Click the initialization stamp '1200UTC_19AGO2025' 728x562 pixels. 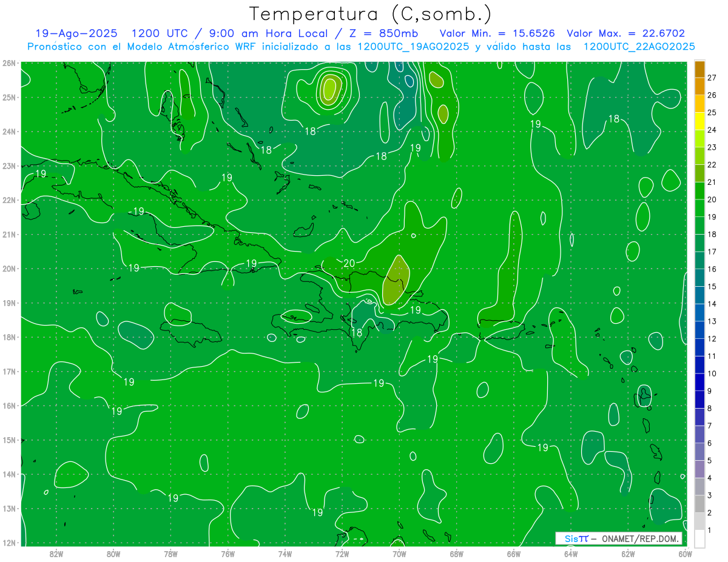[413, 47]
